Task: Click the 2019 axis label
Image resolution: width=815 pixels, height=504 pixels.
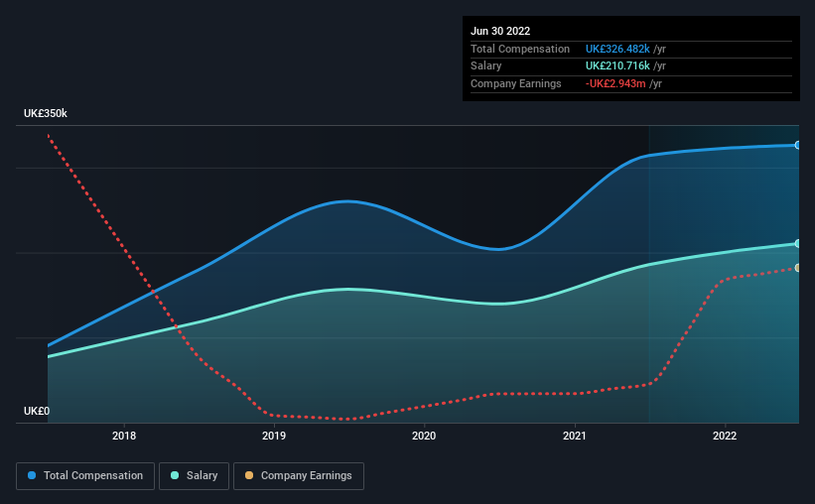Action: (274, 436)
